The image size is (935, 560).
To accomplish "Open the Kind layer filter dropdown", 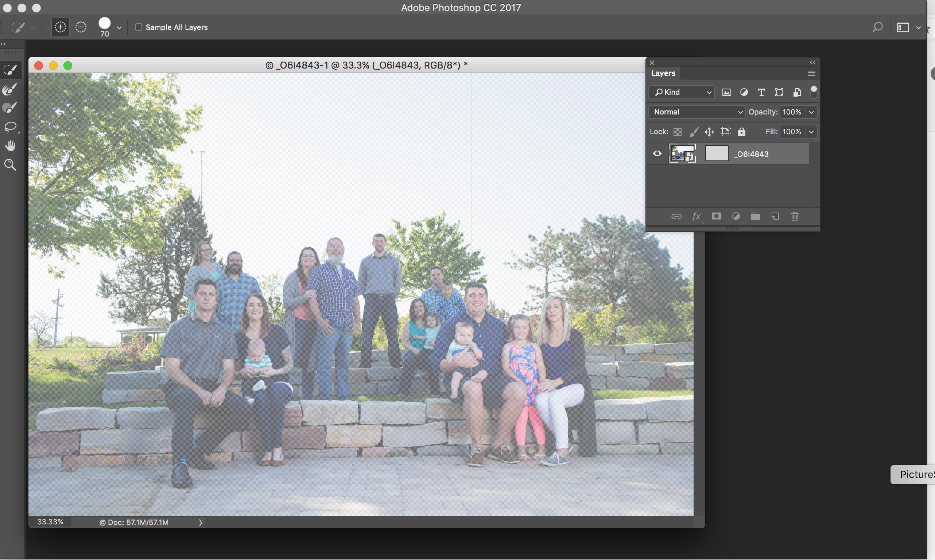I will point(682,93).
